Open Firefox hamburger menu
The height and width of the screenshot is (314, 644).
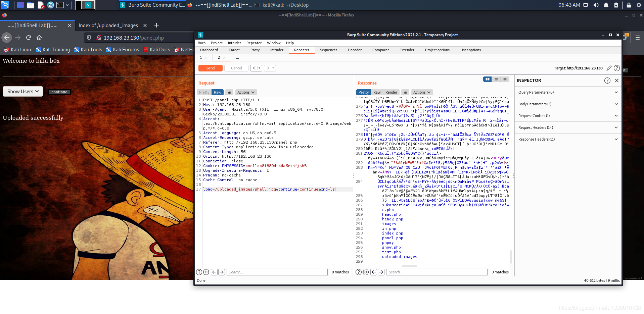coord(637,38)
